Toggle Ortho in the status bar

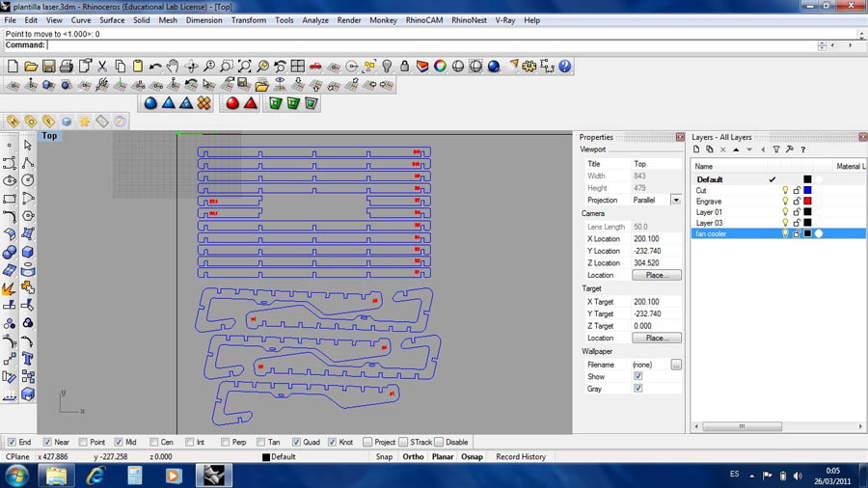413,457
